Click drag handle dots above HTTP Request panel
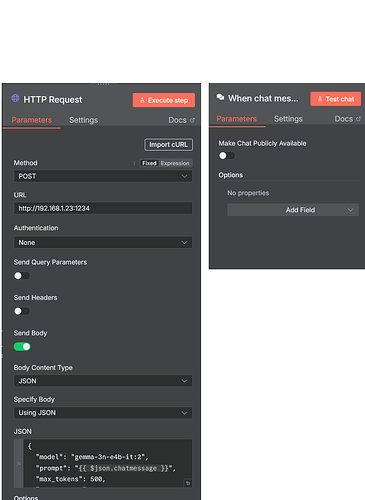The height and width of the screenshot is (500, 365). (103, 84)
